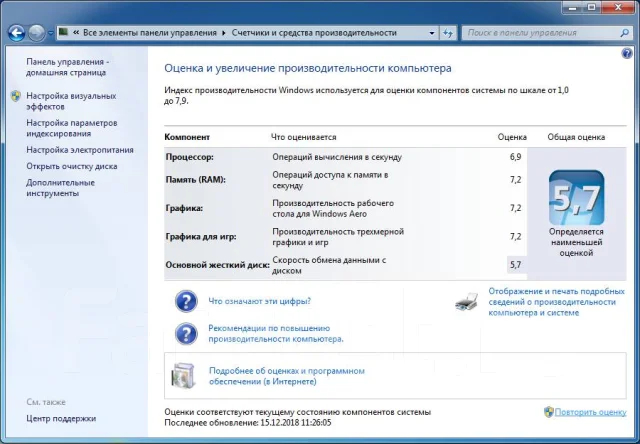Select 'Все элементы панели управления' breadcrumb
Screen dimensions: 640x444
pyautogui.click(x=150, y=33)
